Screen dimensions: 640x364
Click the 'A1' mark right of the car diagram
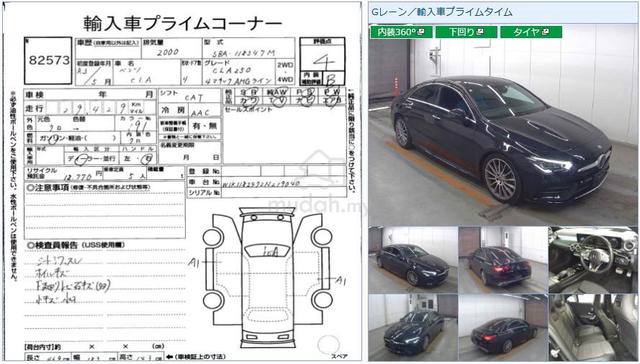(x=340, y=281)
